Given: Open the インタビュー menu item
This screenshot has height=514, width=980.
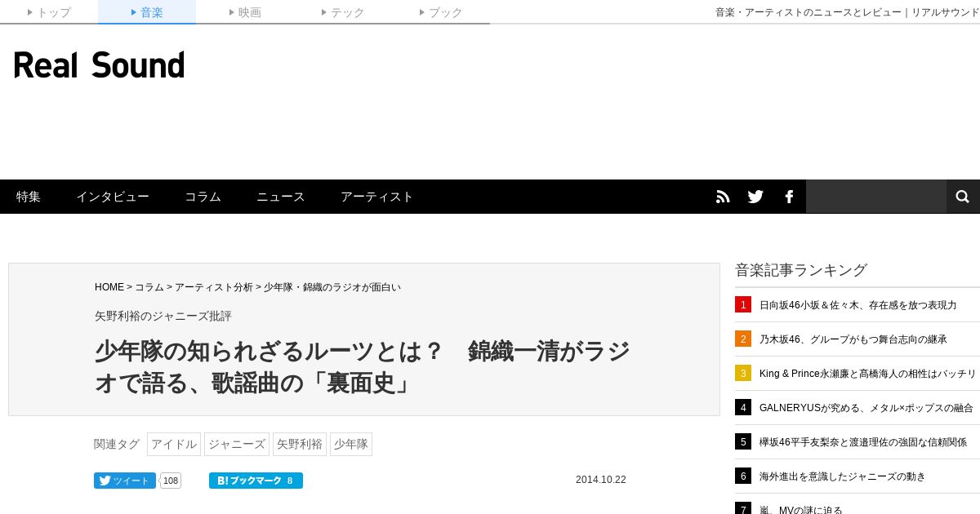Looking at the screenshot, I should click(x=113, y=197).
